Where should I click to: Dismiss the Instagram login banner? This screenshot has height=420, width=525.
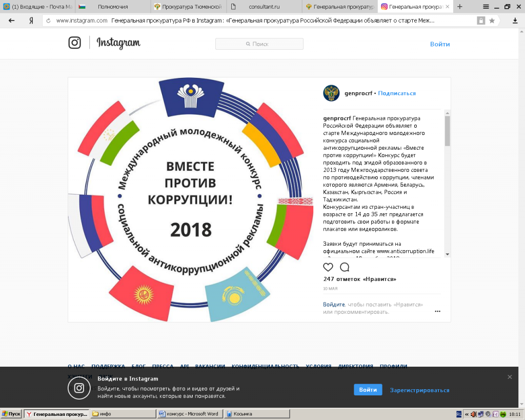click(x=510, y=377)
